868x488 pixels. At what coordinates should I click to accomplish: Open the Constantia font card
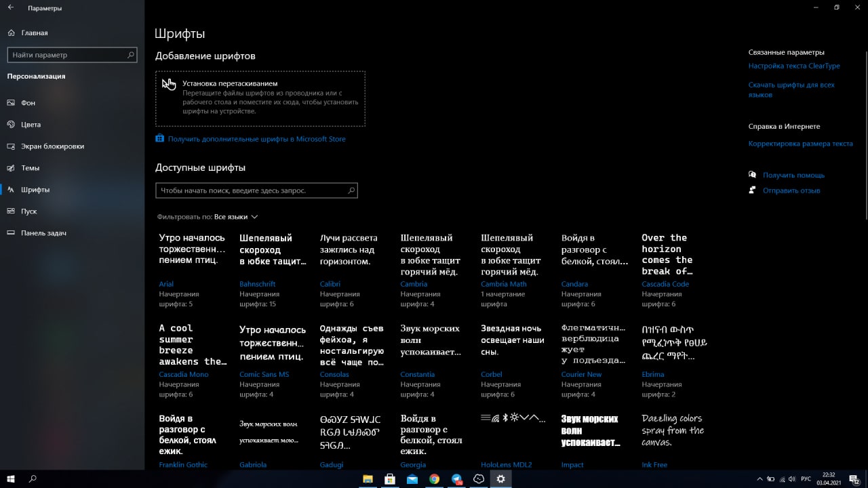click(x=433, y=360)
